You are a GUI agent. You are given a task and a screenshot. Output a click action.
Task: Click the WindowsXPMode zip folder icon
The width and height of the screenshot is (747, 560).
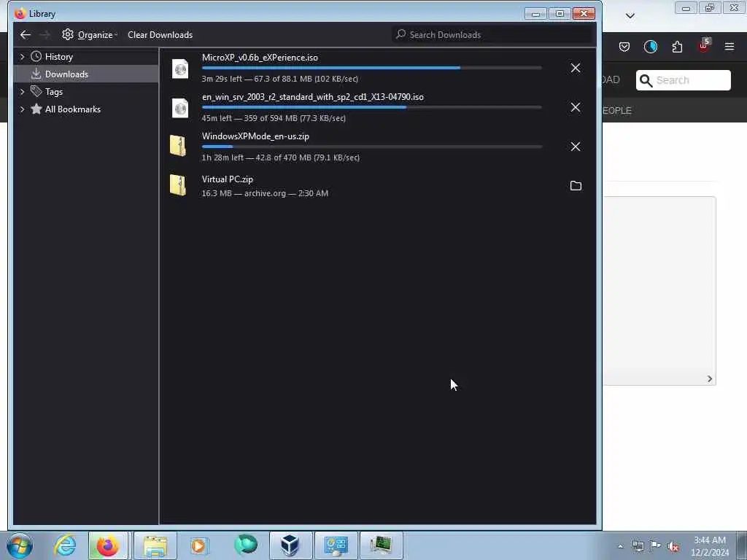point(178,146)
